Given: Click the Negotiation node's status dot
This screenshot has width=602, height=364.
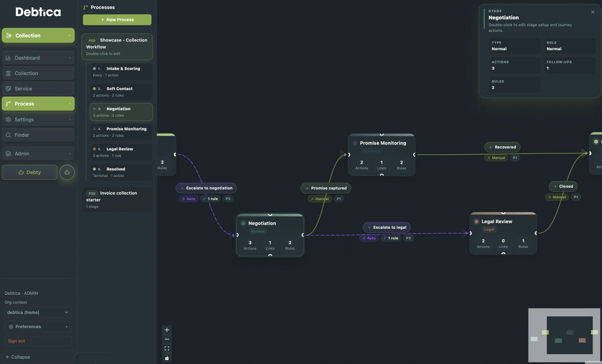Looking at the screenshot, I should [243, 223].
